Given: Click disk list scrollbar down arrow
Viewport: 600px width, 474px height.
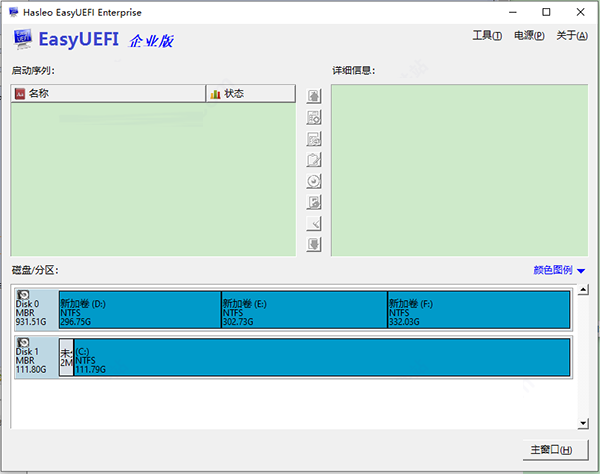Looking at the screenshot, I should click(583, 423).
